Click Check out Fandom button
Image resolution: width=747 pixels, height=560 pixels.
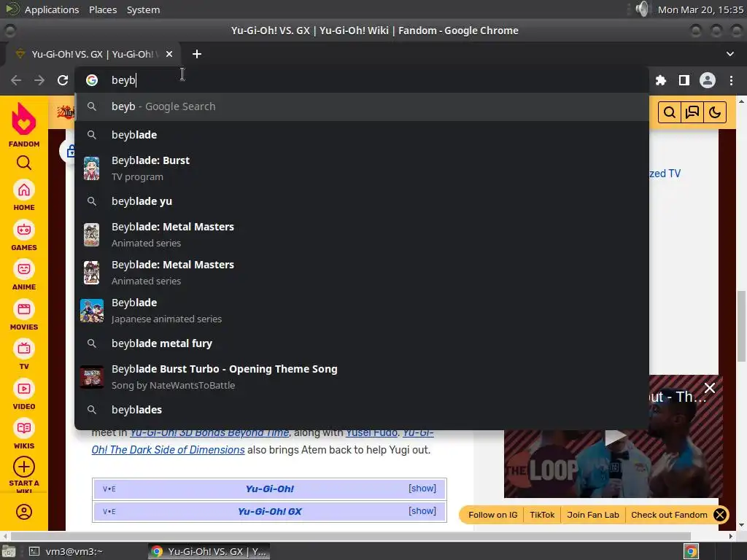click(669, 515)
